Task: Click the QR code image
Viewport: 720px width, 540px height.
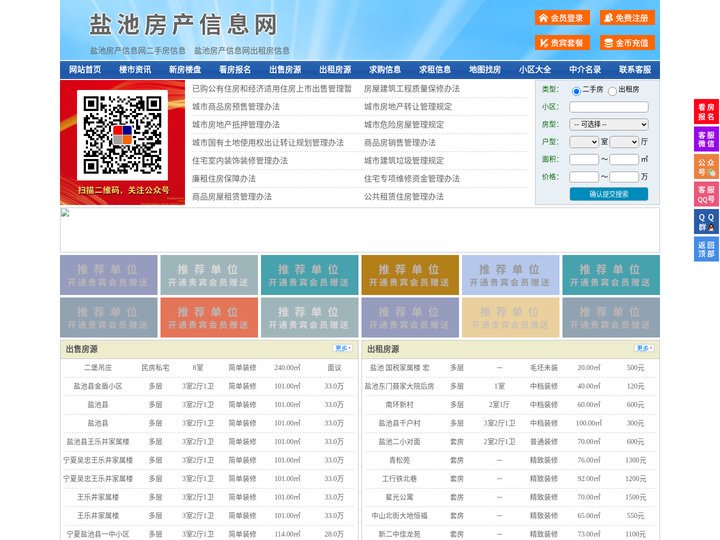Action: [122, 135]
